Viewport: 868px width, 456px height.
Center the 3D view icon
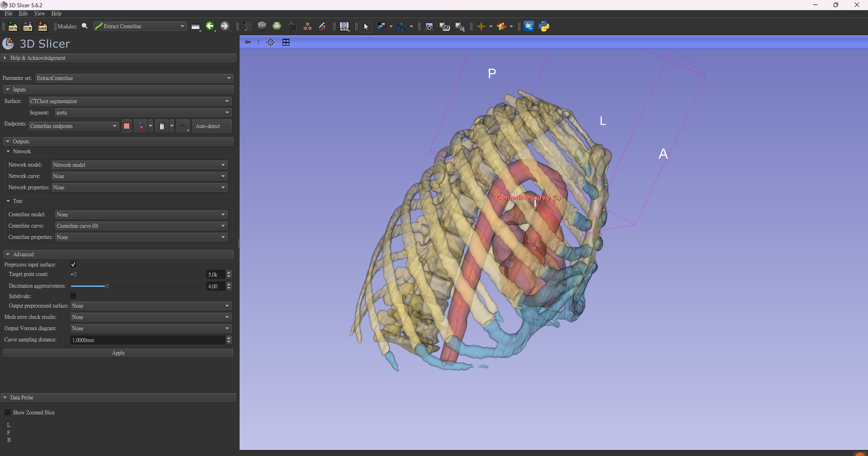click(271, 42)
